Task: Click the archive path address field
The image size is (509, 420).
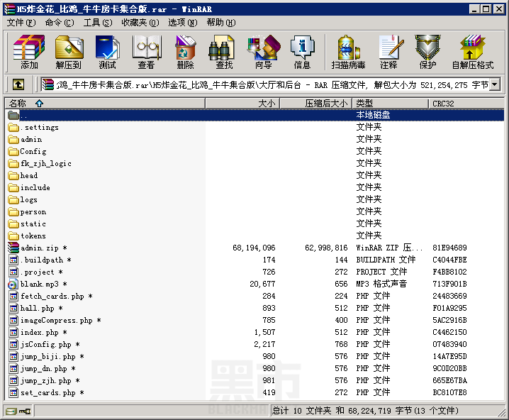Action: pyautogui.click(x=272, y=84)
